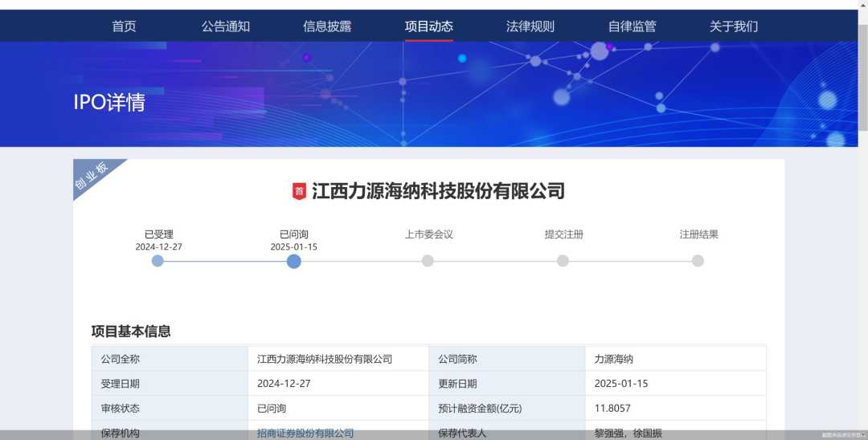Click the 上市委会议 timeline node
The image size is (868, 440).
[428, 261]
